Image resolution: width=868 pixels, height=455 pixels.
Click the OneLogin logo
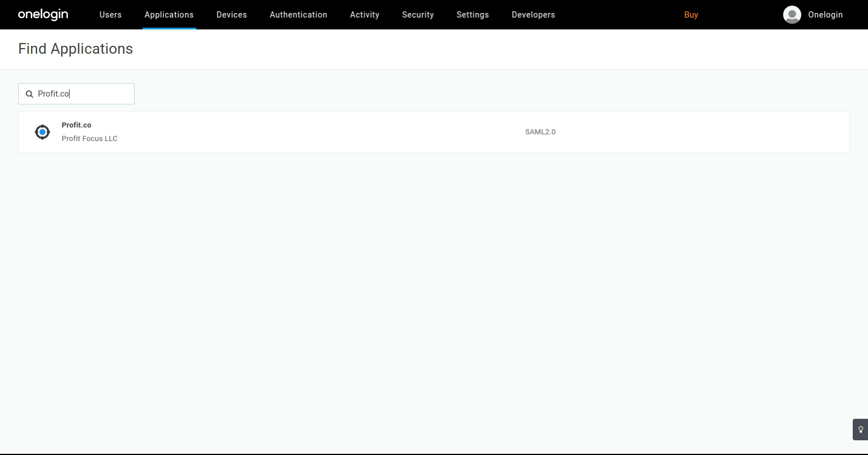(x=43, y=15)
